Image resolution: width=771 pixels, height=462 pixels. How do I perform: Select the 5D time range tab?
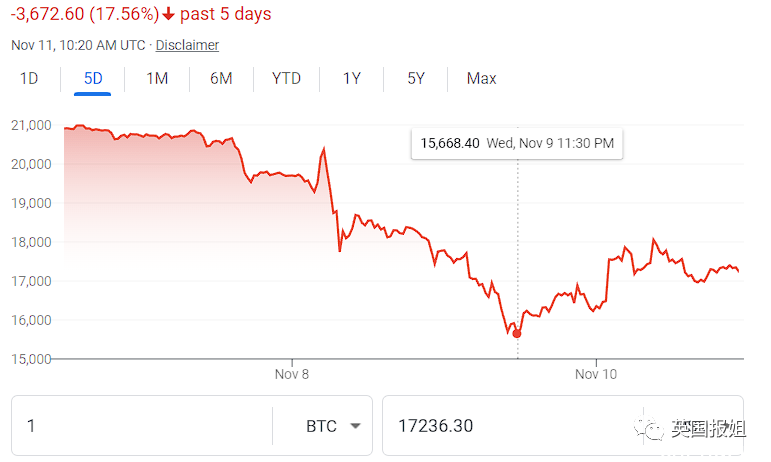pos(92,78)
